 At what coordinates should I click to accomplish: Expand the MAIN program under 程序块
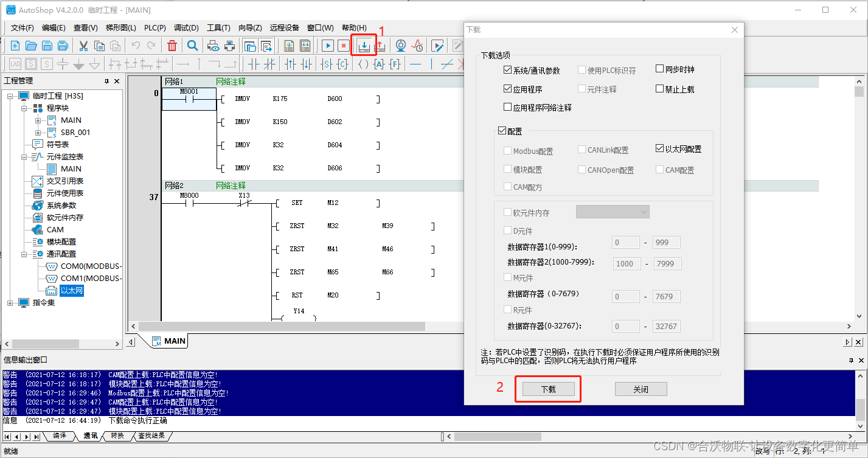38,120
